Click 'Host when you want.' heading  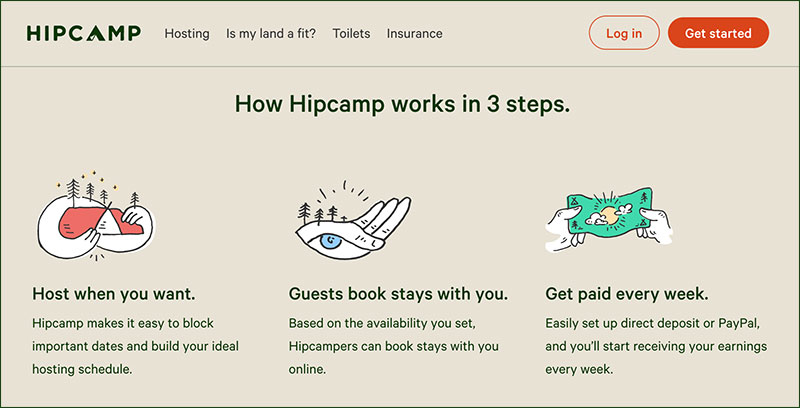[113, 294]
